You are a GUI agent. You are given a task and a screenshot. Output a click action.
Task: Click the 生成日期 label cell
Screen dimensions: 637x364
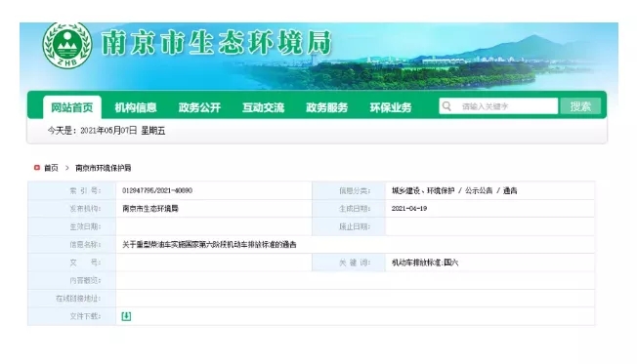point(349,208)
